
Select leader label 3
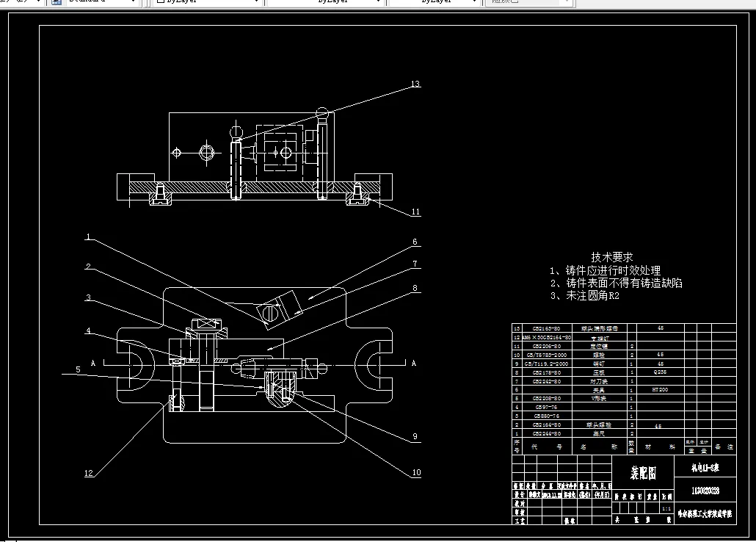click(88, 297)
